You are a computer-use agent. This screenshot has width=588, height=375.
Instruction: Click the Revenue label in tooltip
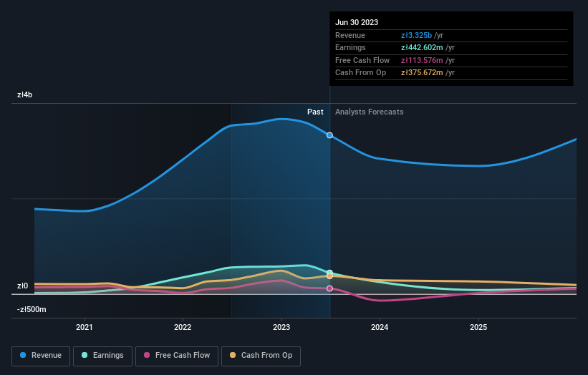tap(350, 35)
